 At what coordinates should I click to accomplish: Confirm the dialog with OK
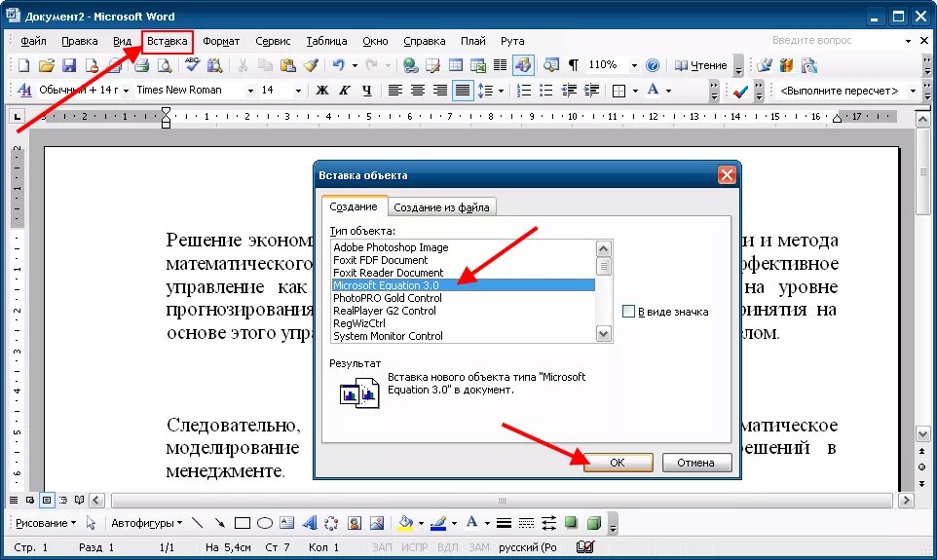(618, 463)
